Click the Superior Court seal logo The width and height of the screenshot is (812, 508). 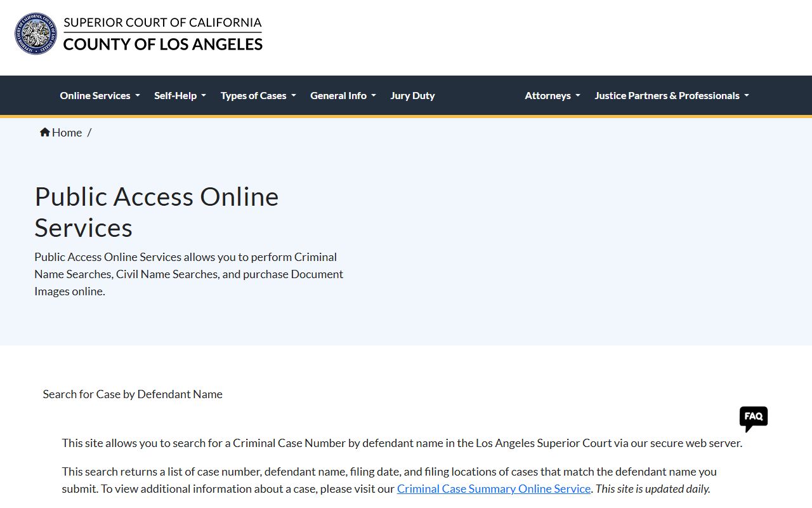(36, 34)
